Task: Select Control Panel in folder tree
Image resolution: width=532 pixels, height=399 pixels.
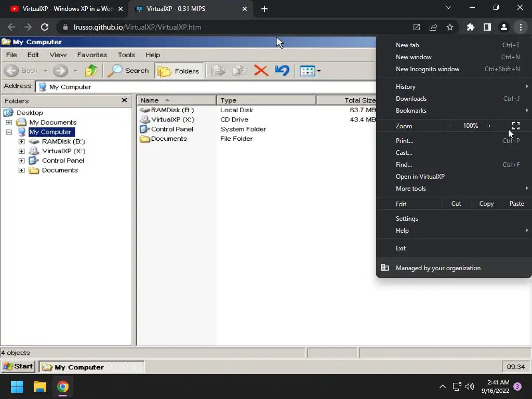Action: coord(63,161)
